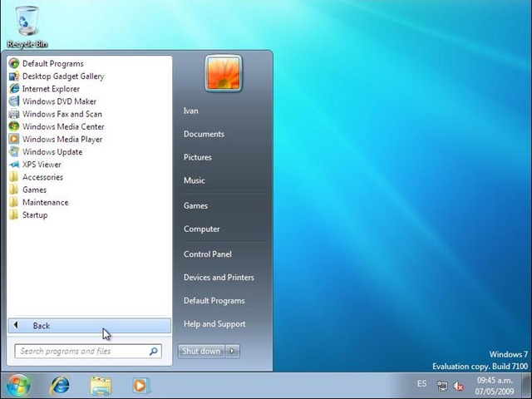The height and width of the screenshot is (399, 532).
Task: Open Windows Explorer from the taskbar
Action: (101, 386)
